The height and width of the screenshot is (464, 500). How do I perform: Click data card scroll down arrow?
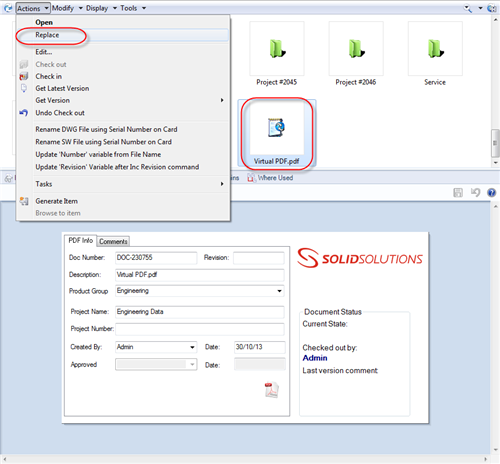point(496,449)
